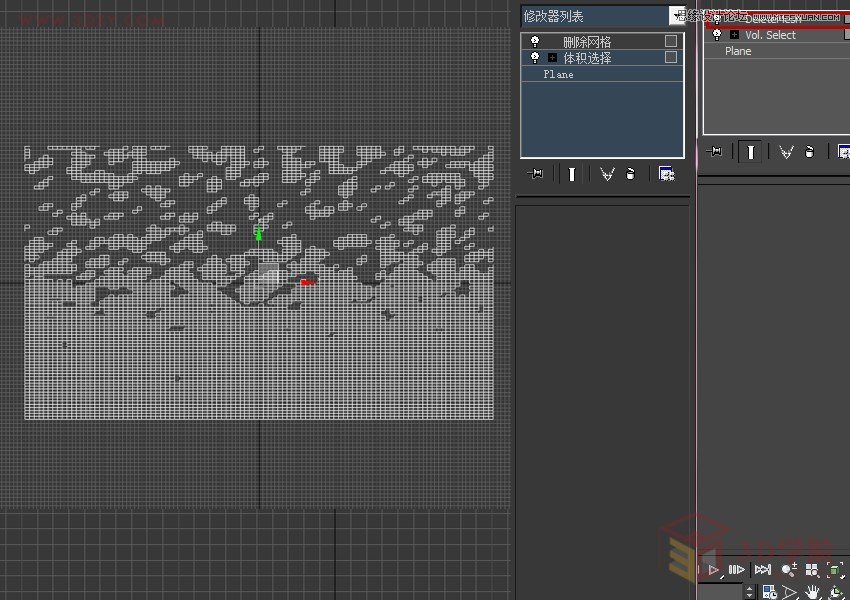
Task: Click the Show End Result icon
Action: point(570,173)
